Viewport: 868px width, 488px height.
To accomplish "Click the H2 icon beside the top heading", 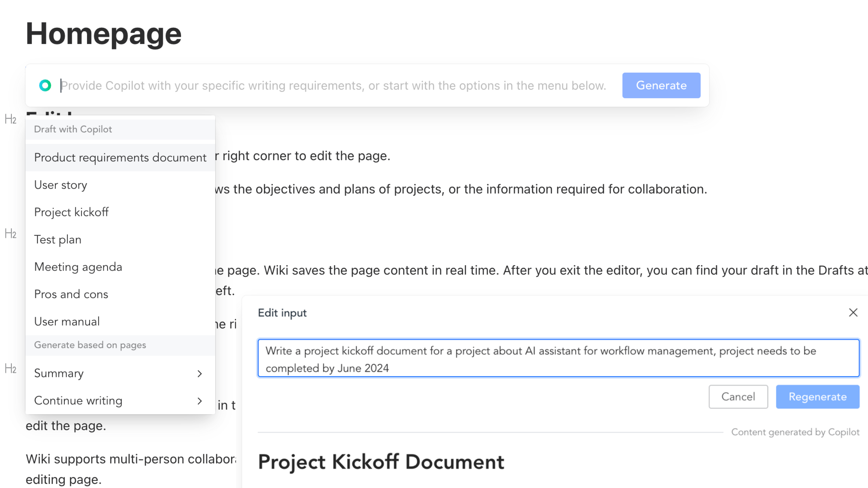I will click(x=11, y=119).
